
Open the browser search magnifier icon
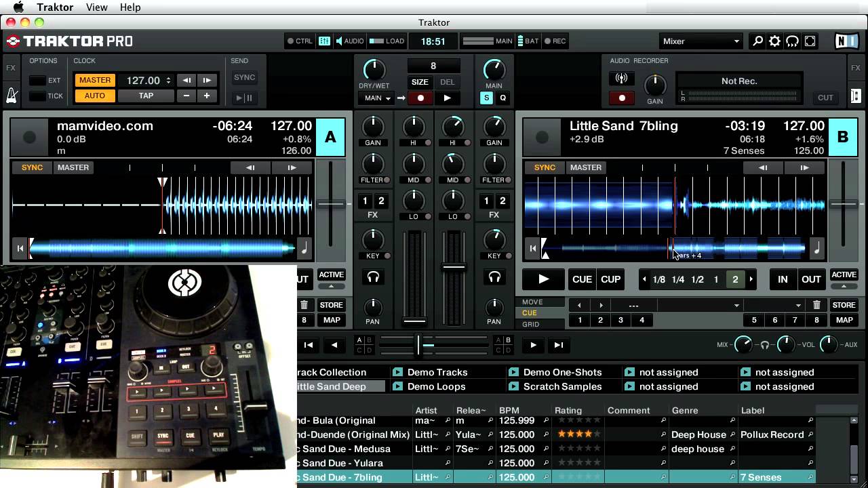point(757,41)
